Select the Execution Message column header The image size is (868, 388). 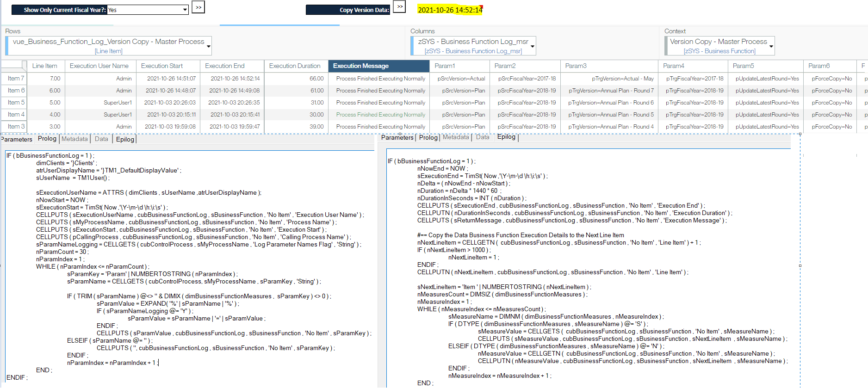tap(379, 66)
